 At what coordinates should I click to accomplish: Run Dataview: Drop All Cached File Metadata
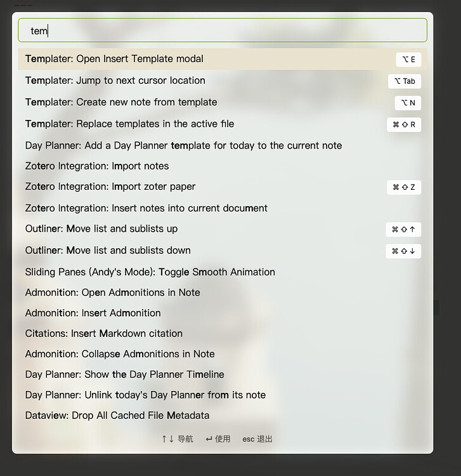click(x=117, y=415)
